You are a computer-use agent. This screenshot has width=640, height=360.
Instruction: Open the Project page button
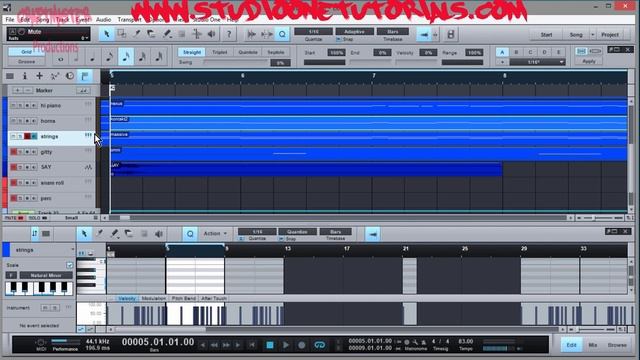(x=610, y=35)
